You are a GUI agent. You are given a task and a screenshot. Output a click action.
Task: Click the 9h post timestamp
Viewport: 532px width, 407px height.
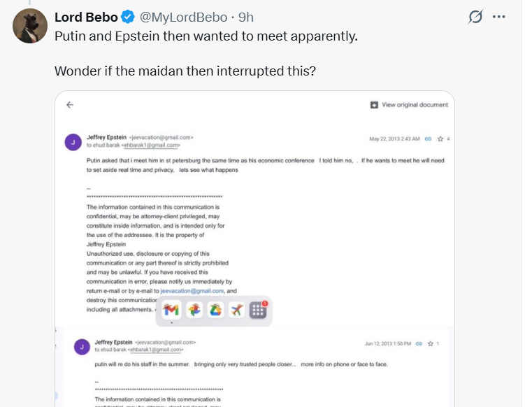click(x=246, y=17)
